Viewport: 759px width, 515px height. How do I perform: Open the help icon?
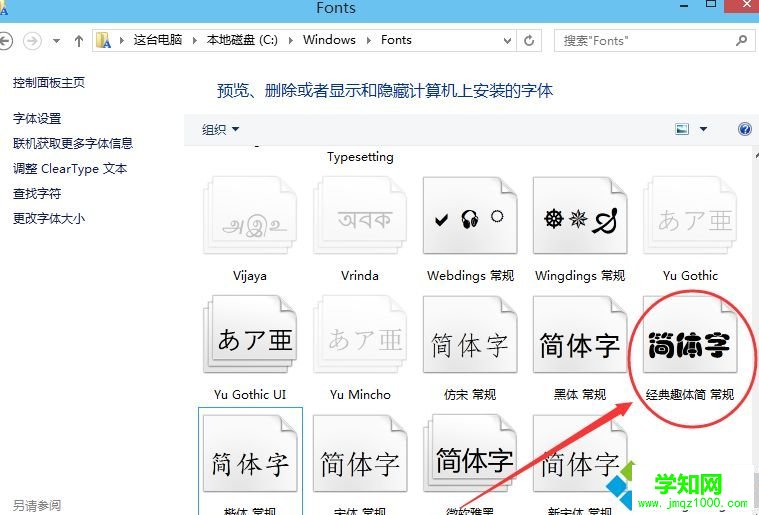tap(745, 129)
